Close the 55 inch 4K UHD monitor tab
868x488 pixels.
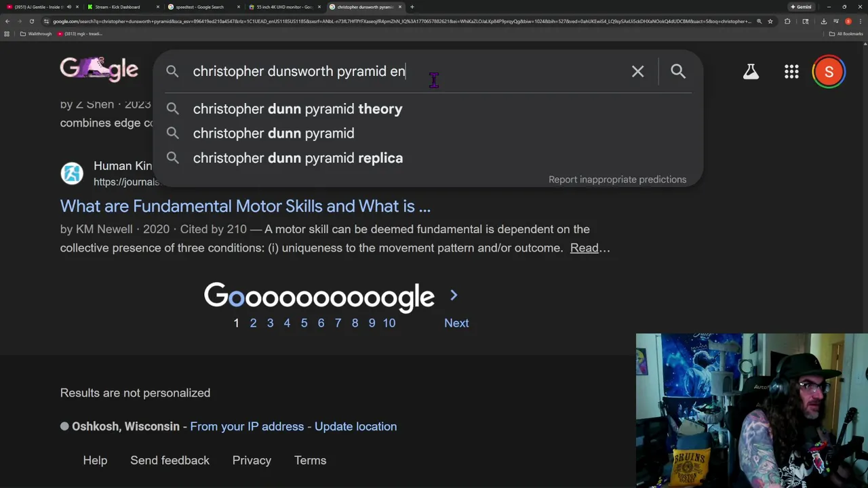[x=319, y=7]
